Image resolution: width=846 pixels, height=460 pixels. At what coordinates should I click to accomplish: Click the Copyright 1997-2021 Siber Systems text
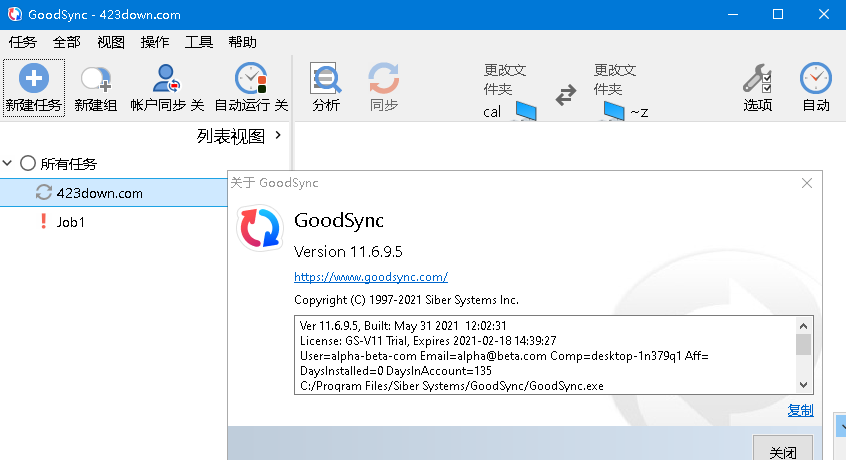[x=406, y=300]
